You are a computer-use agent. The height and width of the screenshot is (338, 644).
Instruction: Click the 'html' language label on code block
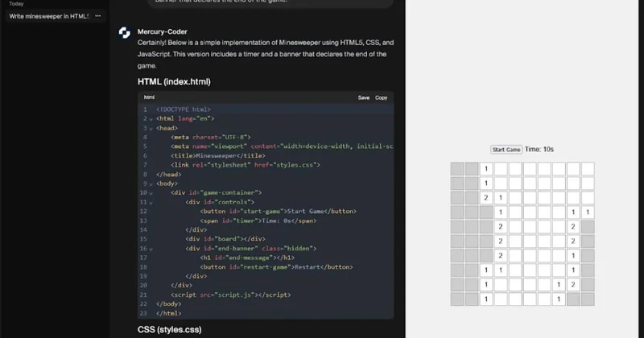pyautogui.click(x=149, y=97)
